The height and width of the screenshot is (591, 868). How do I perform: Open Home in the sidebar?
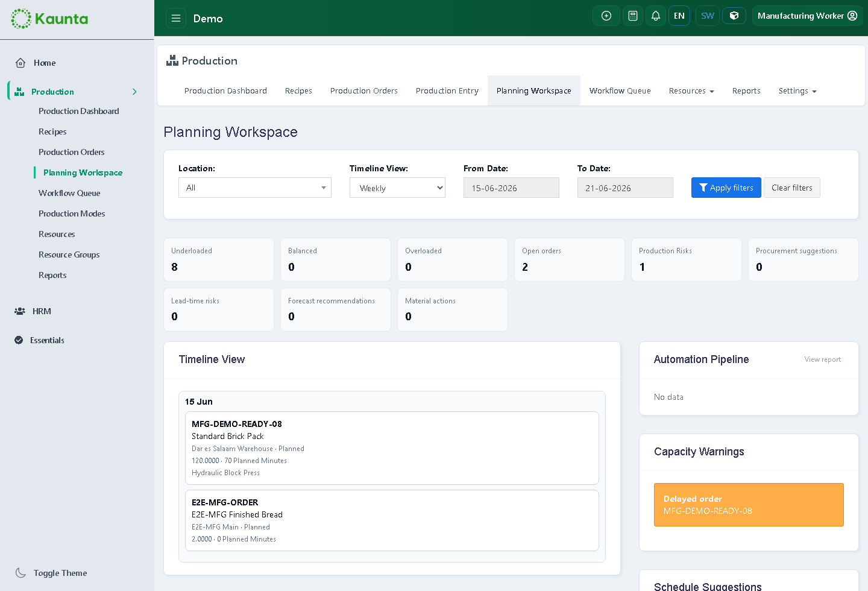click(45, 63)
